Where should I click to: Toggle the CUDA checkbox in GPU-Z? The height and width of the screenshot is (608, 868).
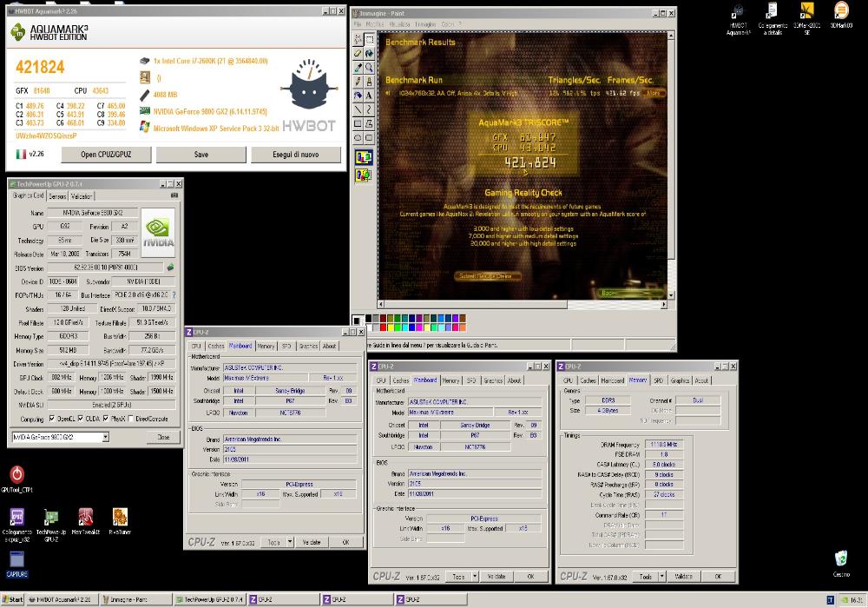pyautogui.click(x=80, y=420)
